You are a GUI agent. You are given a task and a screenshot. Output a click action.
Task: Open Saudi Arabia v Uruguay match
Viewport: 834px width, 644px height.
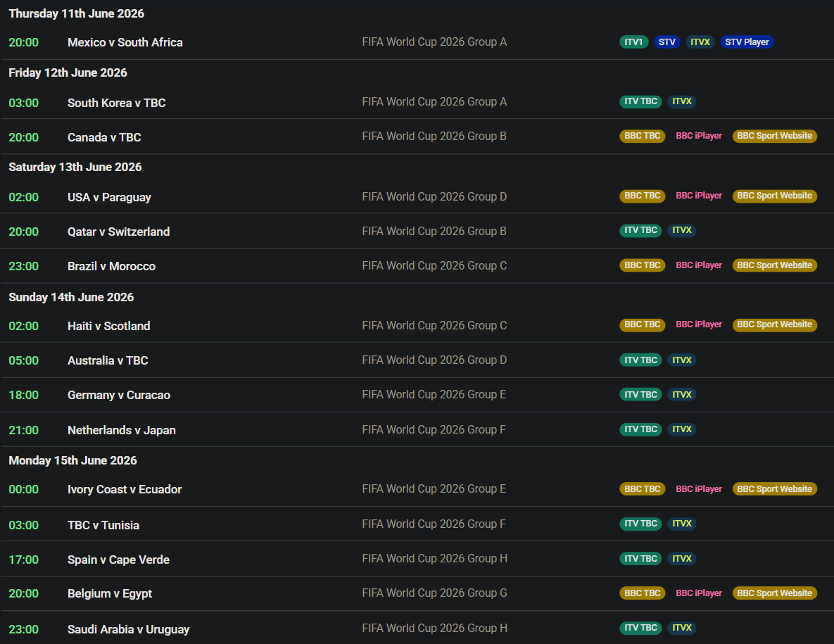(128, 630)
